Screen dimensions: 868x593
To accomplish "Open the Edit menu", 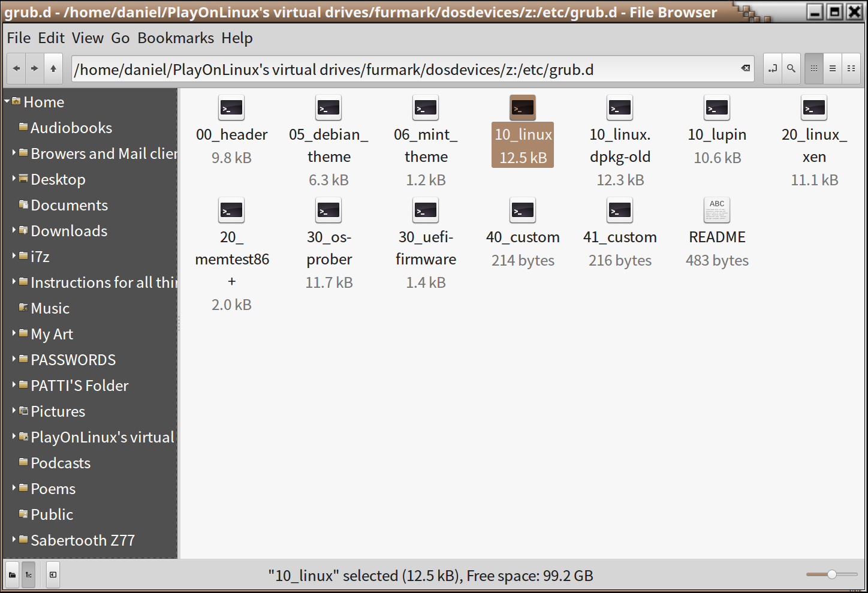I will [x=52, y=38].
